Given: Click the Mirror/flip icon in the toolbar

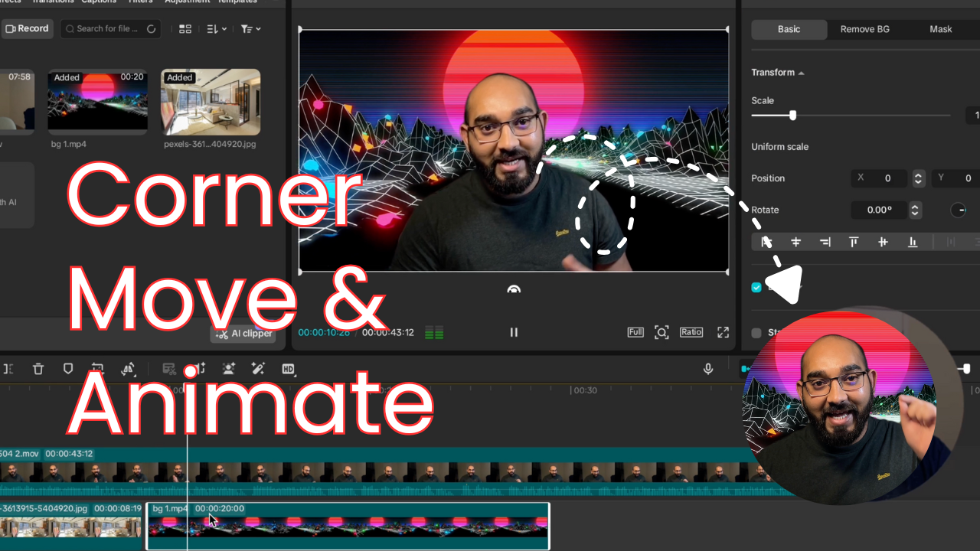Looking at the screenshot, I should pyautogui.click(x=128, y=369).
